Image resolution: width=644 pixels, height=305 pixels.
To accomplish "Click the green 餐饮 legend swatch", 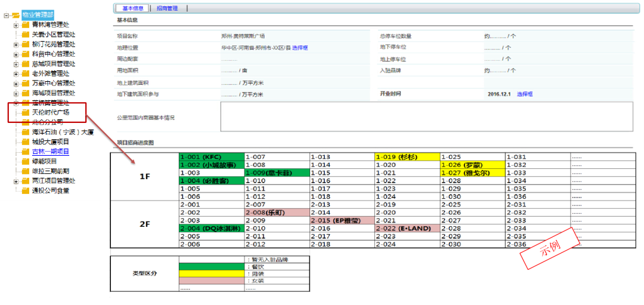I will [212, 267].
